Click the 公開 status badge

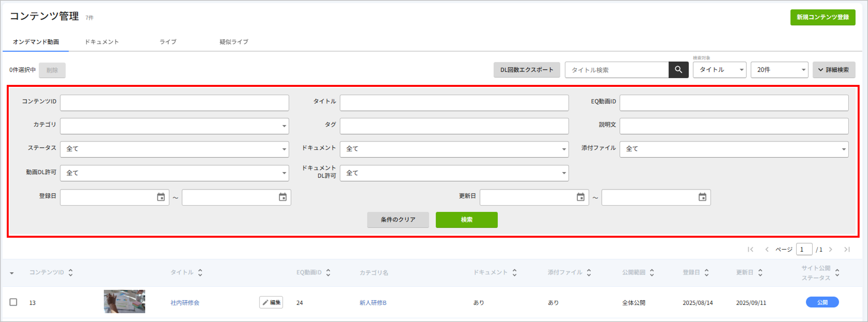[x=822, y=302]
